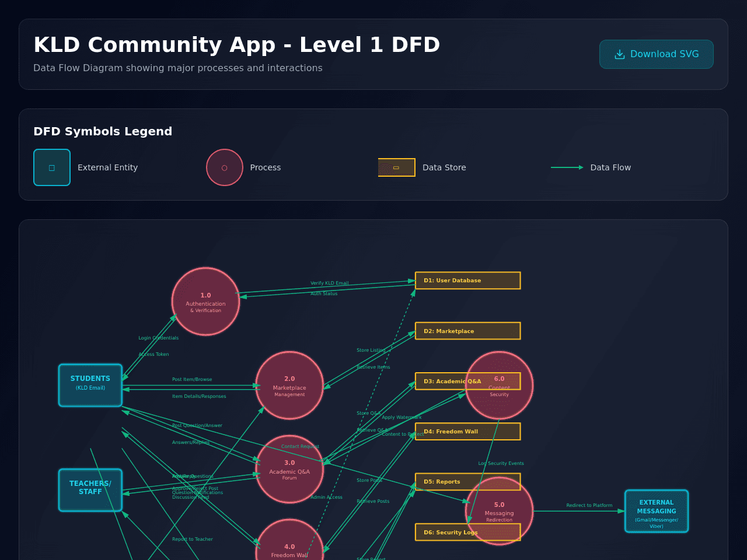Click the D1: User Database data store
The width and height of the screenshot is (747, 560).
(468, 281)
